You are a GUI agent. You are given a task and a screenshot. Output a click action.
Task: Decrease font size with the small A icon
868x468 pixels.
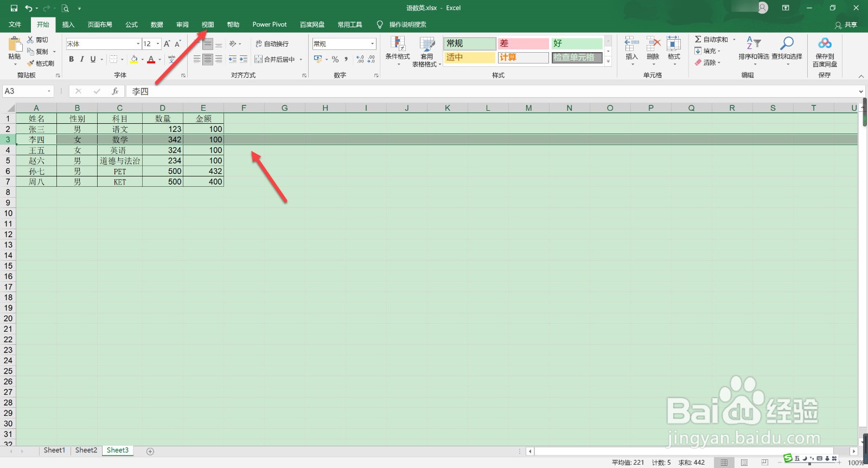pos(177,44)
